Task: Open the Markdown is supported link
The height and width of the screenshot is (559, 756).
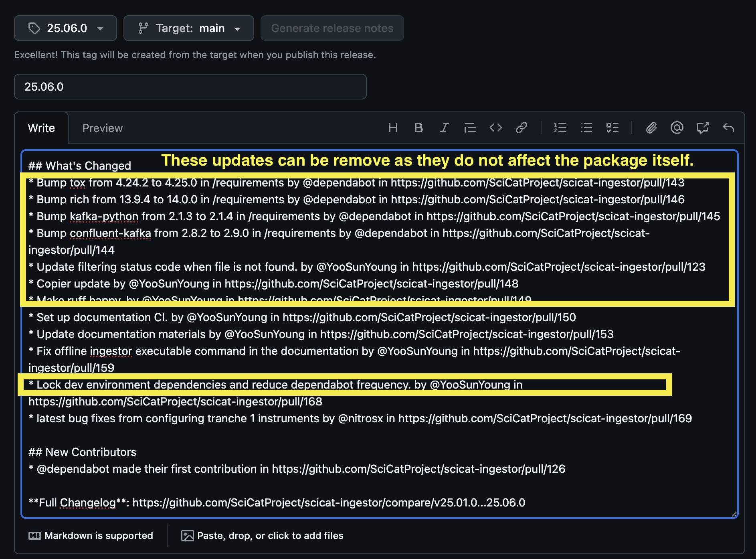Action: pos(91,536)
